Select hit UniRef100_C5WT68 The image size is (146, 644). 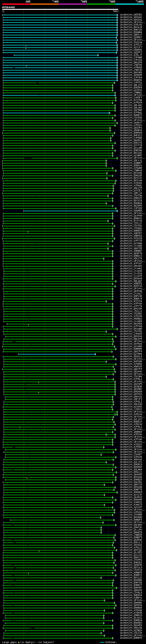point(131,65)
